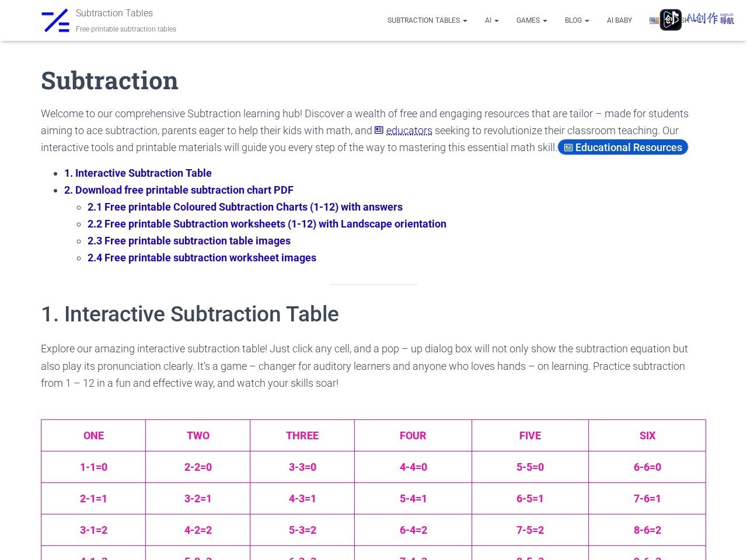The image size is (747, 560).
Task: Click the THREE column header
Action: tap(302, 436)
